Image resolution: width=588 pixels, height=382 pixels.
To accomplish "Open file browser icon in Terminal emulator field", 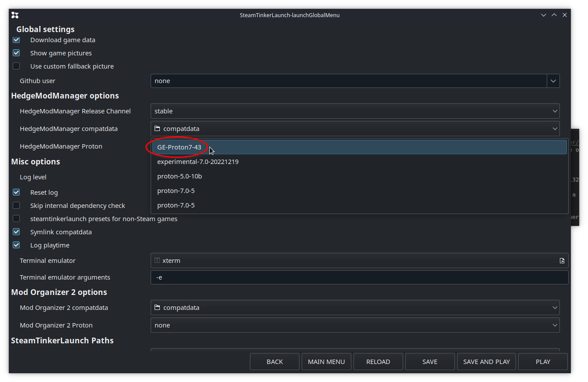I will [x=562, y=261].
